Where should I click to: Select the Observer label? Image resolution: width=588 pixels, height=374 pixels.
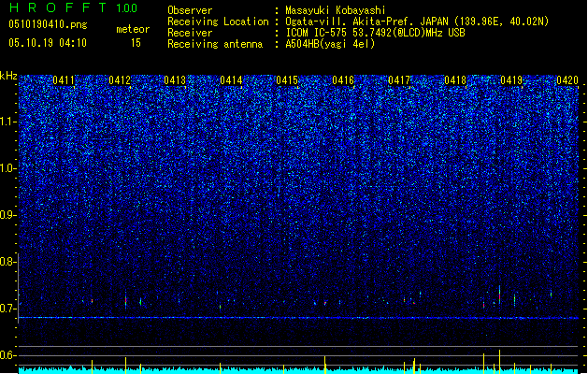[x=190, y=10]
